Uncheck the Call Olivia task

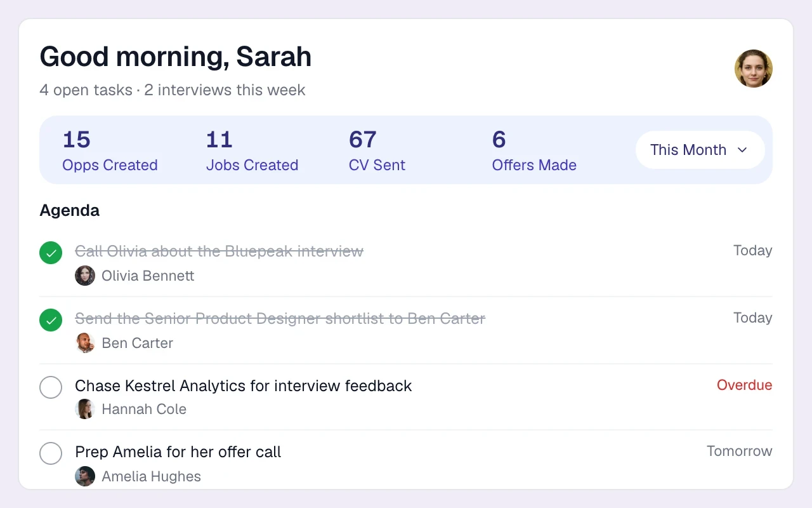(51, 253)
